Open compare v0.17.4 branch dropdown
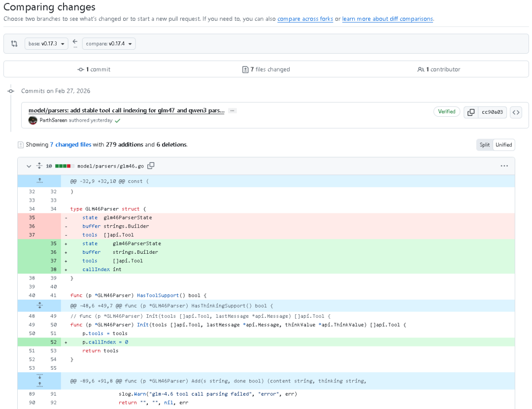Screen dimensions: 532x409 click(109, 44)
